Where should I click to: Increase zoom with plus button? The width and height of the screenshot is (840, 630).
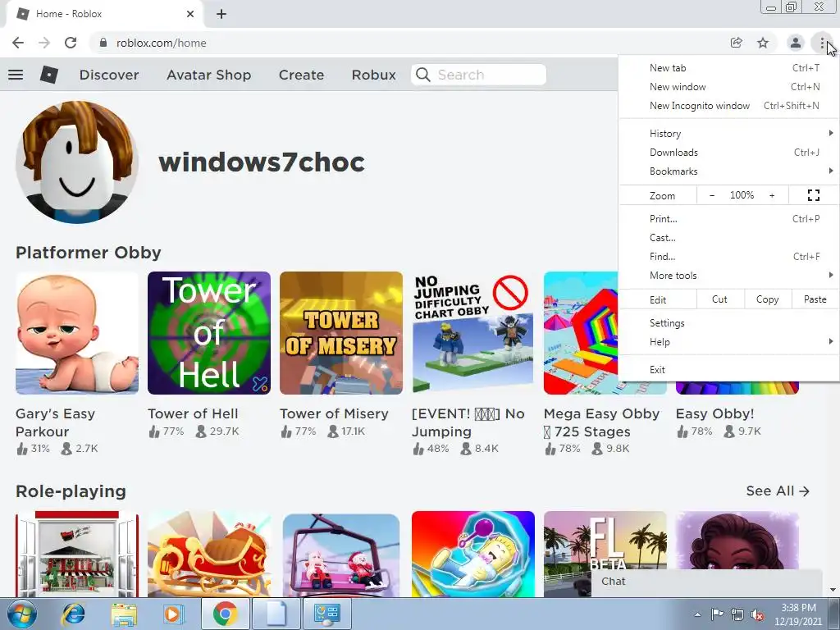coord(772,195)
